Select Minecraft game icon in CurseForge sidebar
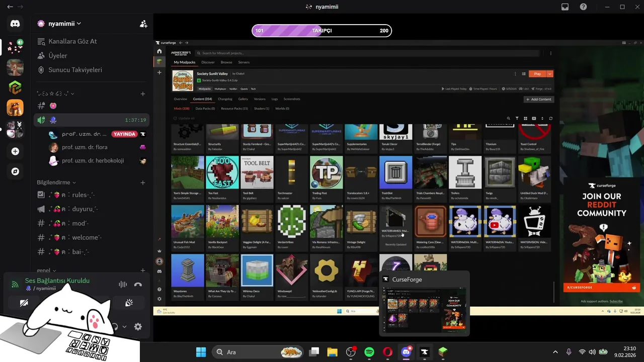Viewport: 644px width, 362px height. click(x=159, y=62)
